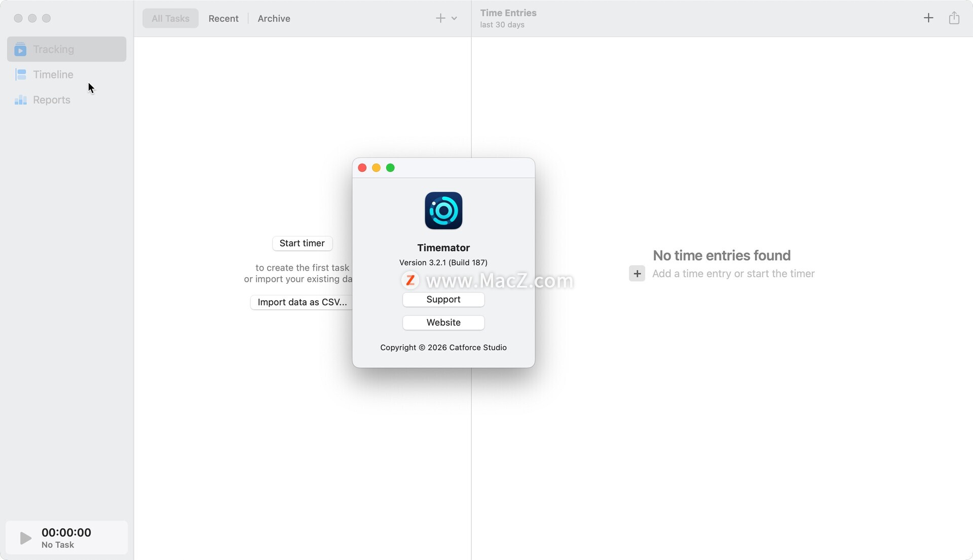Add a new time entry via toolbar plus
Screen dimensions: 973x560
928,18
